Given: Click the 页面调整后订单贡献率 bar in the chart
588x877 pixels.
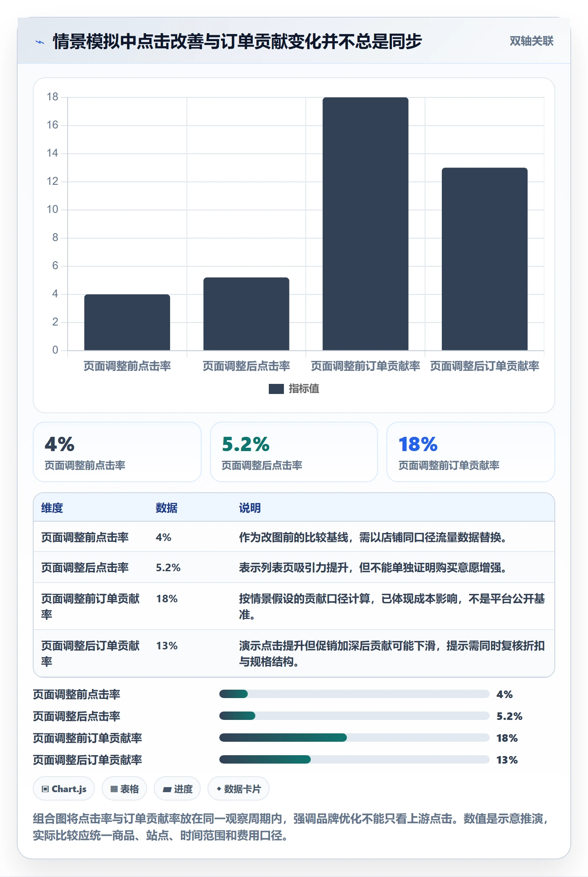Looking at the screenshot, I should pyautogui.click(x=485, y=259).
